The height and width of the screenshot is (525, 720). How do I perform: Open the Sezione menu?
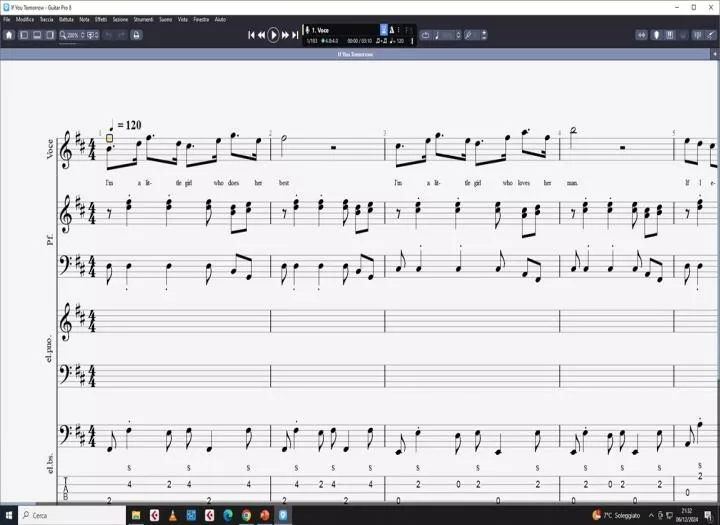tap(120, 19)
